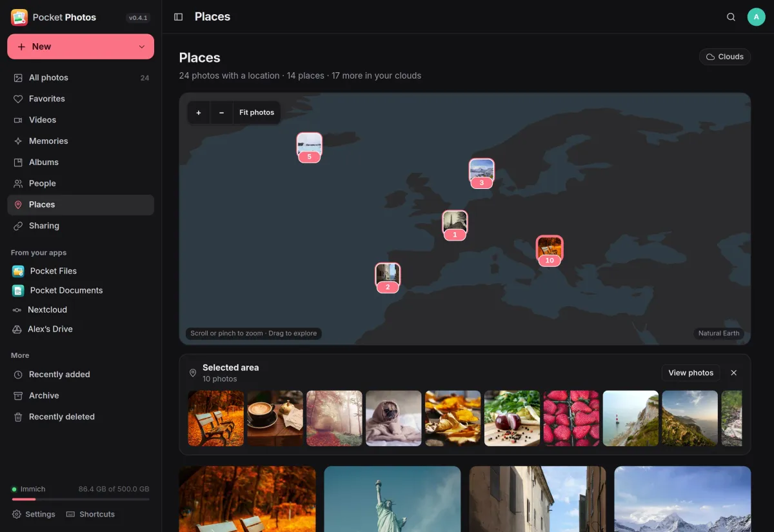Screen dimensions: 774x532
Task: Click the v0.4.1 version badge
Action: pos(138,18)
